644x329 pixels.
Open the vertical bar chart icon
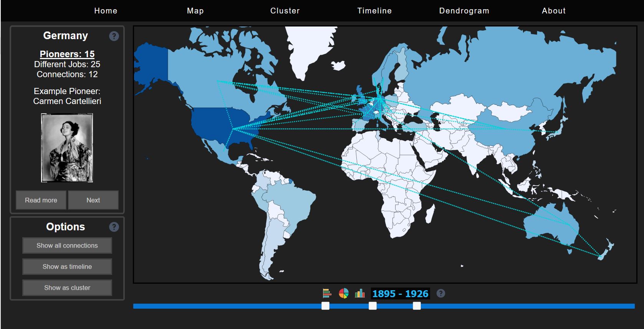tap(360, 294)
